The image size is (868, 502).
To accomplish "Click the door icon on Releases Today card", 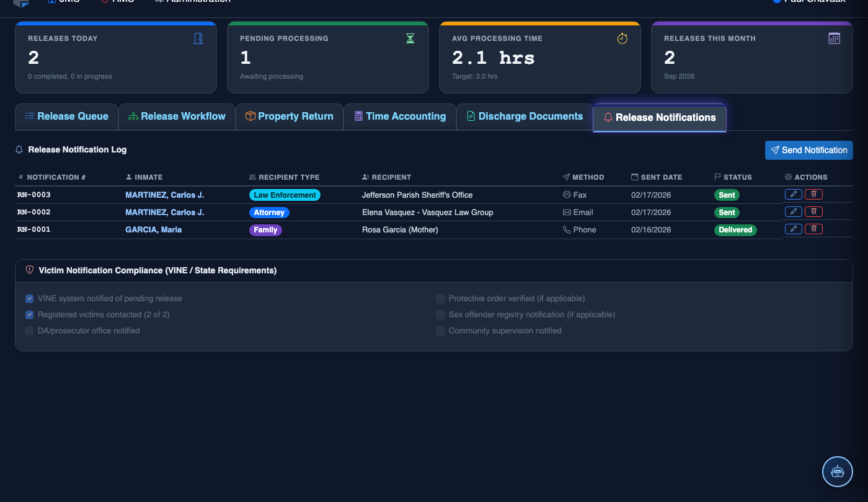I will click(198, 38).
